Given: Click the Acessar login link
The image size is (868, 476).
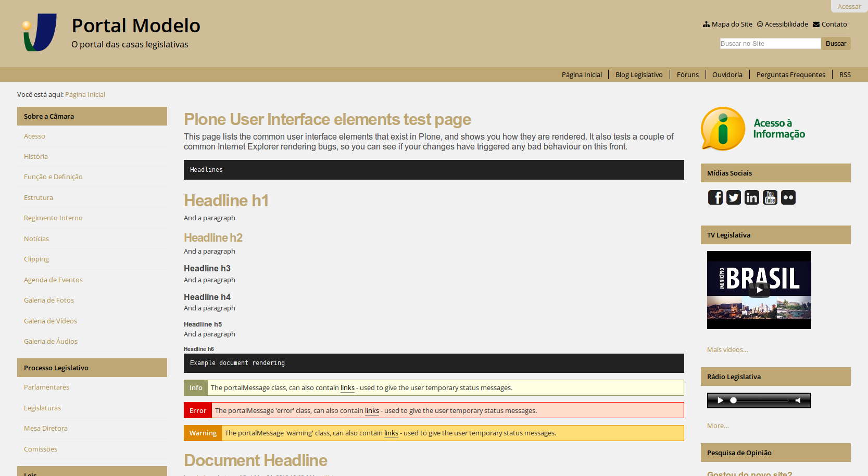Looking at the screenshot, I should click(x=849, y=6).
